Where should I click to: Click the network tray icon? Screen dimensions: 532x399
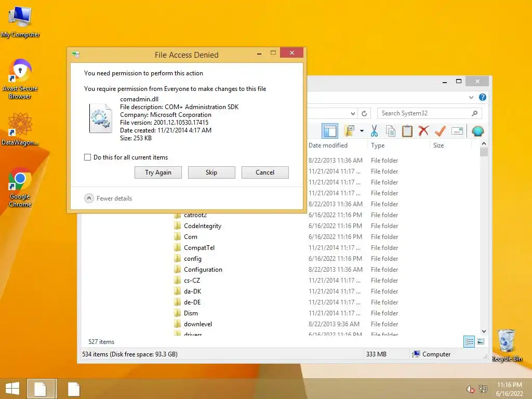pos(483,389)
